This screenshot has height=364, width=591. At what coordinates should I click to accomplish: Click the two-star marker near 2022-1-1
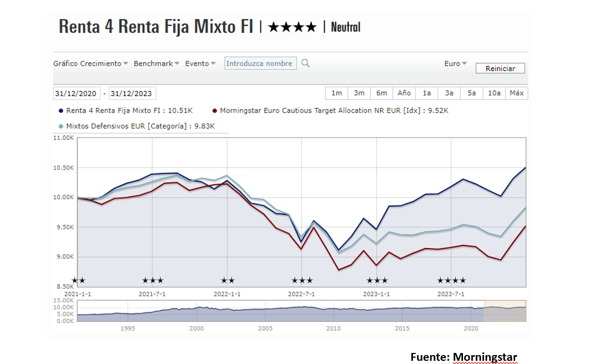click(228, 280)
